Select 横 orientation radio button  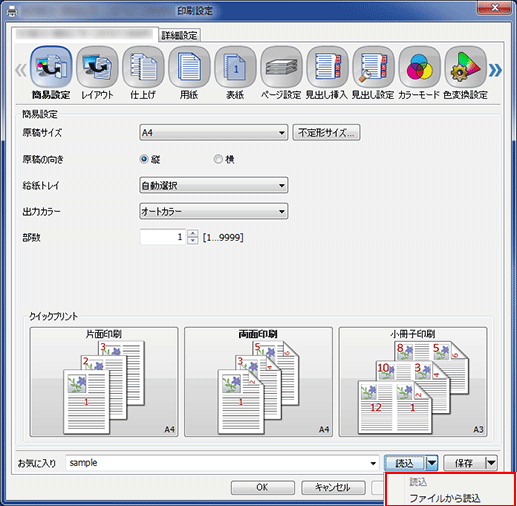click(x=218, y=159)
